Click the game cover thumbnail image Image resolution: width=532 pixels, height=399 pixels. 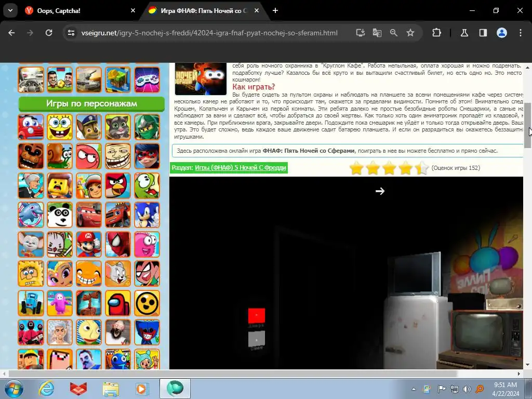click(201, 79)
